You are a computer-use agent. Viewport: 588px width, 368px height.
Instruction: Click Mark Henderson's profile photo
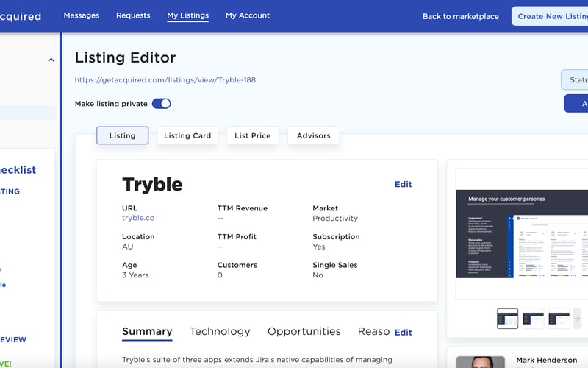481,362
